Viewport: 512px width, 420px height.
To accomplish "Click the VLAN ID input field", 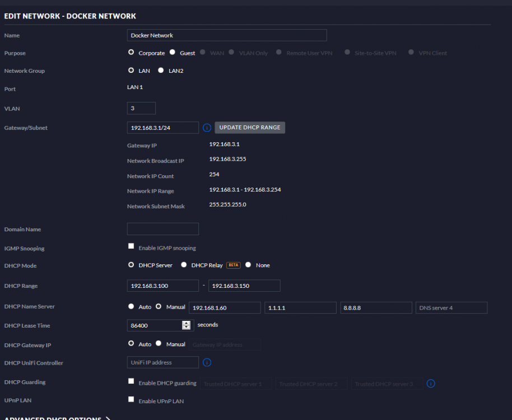I will tap(141, 108).
